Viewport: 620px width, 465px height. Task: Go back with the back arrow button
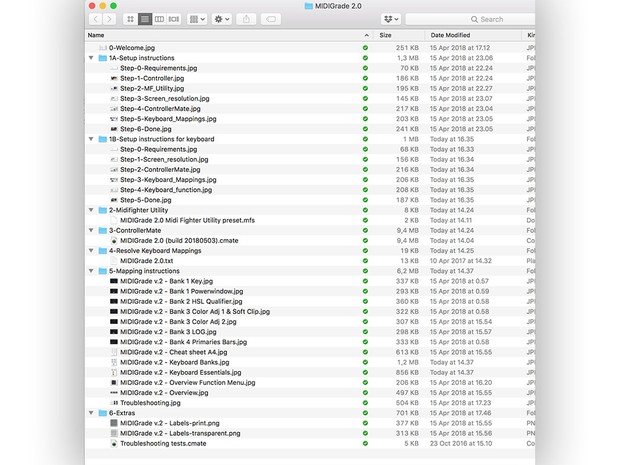tap(96, 19)
